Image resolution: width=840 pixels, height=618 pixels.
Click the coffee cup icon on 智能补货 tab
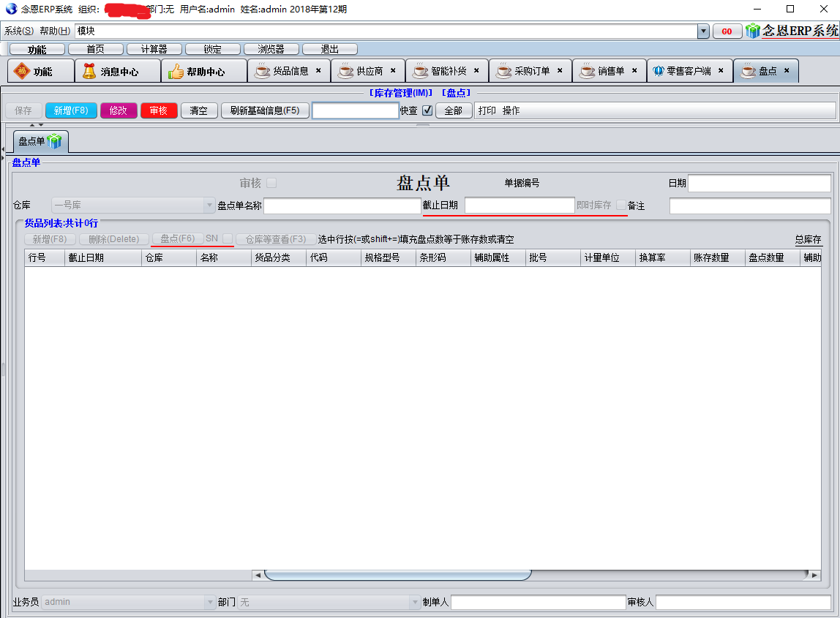click(419, 70)
